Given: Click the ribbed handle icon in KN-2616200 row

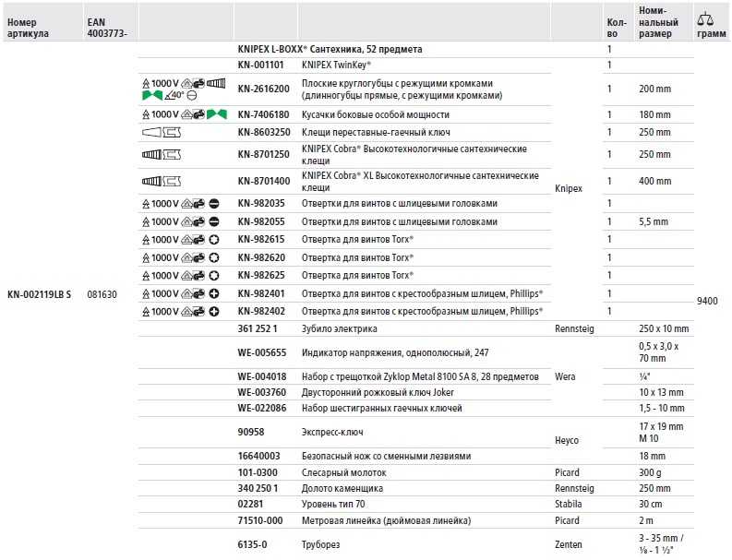Looking at the screenshot, I should pos(216,83).
